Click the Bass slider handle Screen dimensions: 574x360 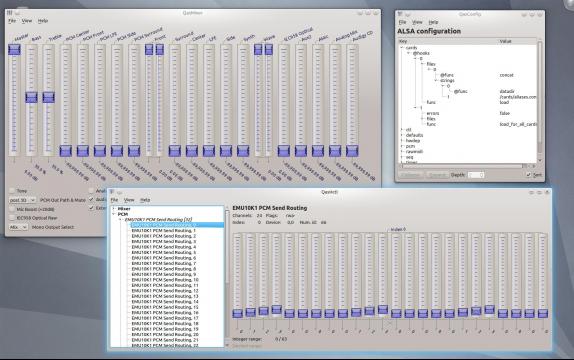(31, 97)
